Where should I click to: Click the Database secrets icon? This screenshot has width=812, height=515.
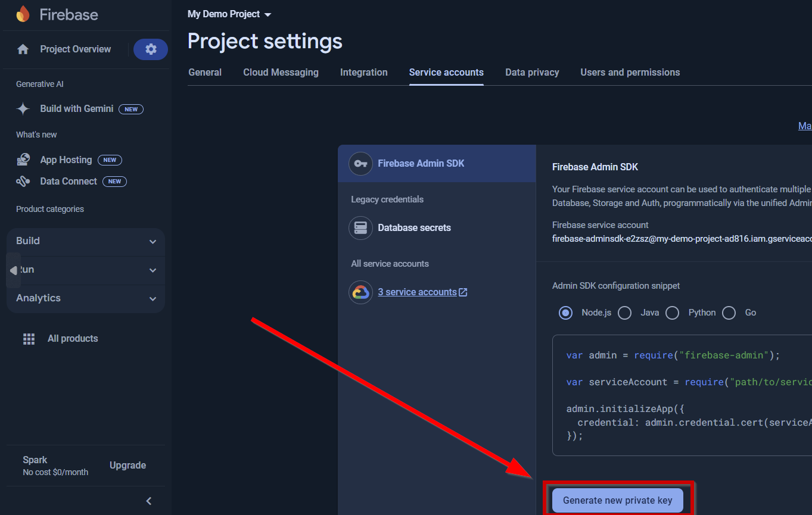pos(360,227)
